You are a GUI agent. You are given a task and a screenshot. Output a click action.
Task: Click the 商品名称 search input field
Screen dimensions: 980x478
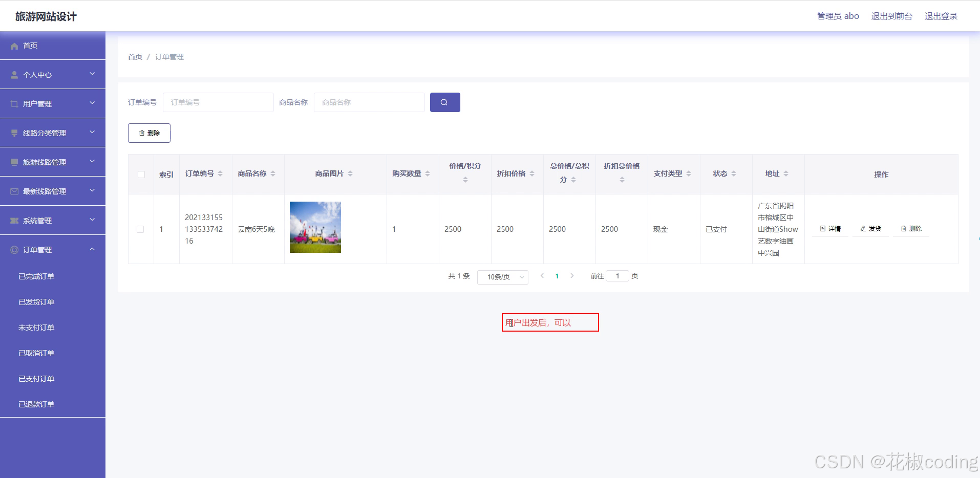[369, 102]
